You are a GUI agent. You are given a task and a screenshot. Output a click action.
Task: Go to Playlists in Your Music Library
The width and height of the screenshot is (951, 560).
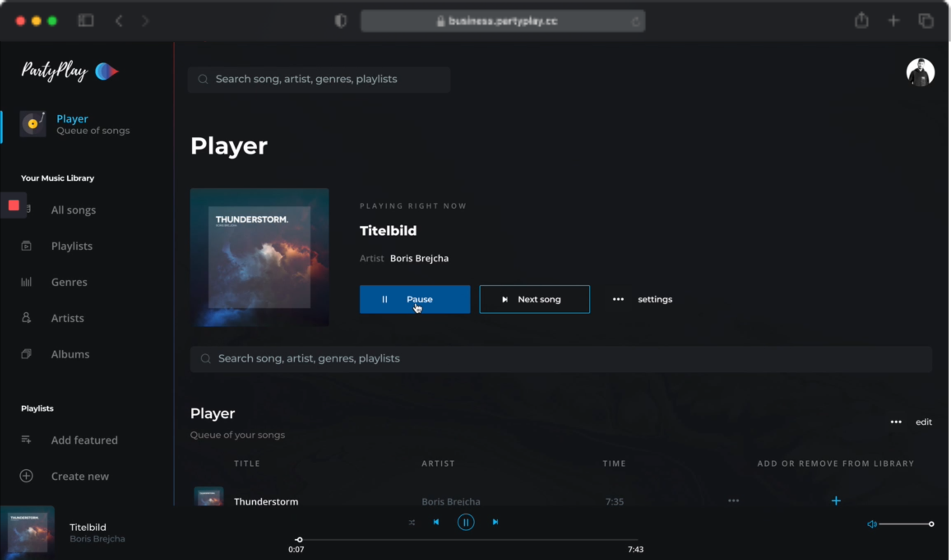pyautogui.click(x=72, y=246)
